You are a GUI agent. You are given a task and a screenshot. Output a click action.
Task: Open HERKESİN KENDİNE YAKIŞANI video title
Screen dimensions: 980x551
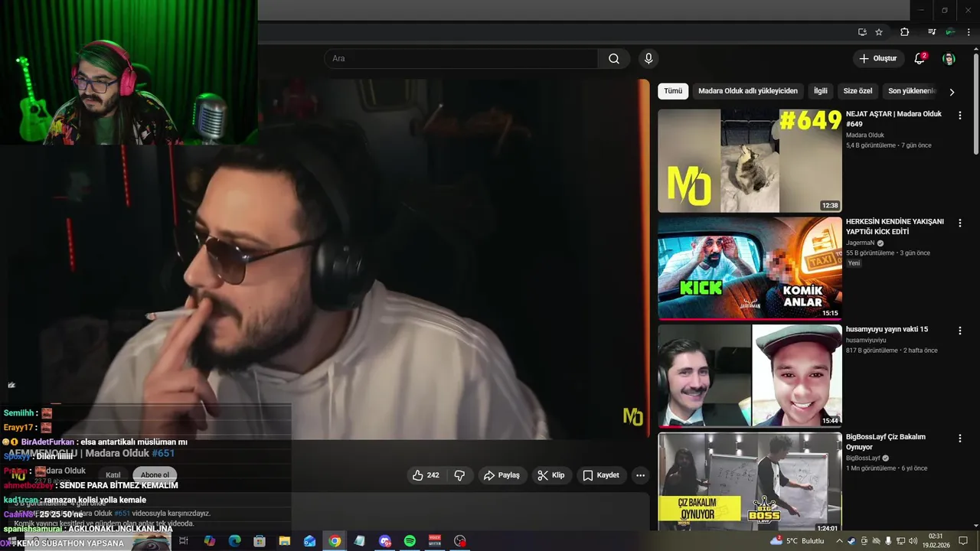point(894,227)
